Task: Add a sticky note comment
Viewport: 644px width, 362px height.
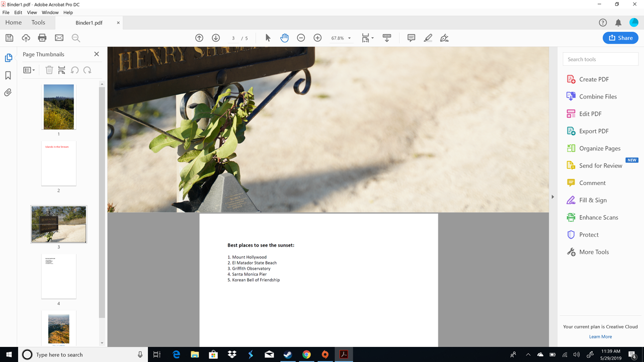Action: (411, 38)
